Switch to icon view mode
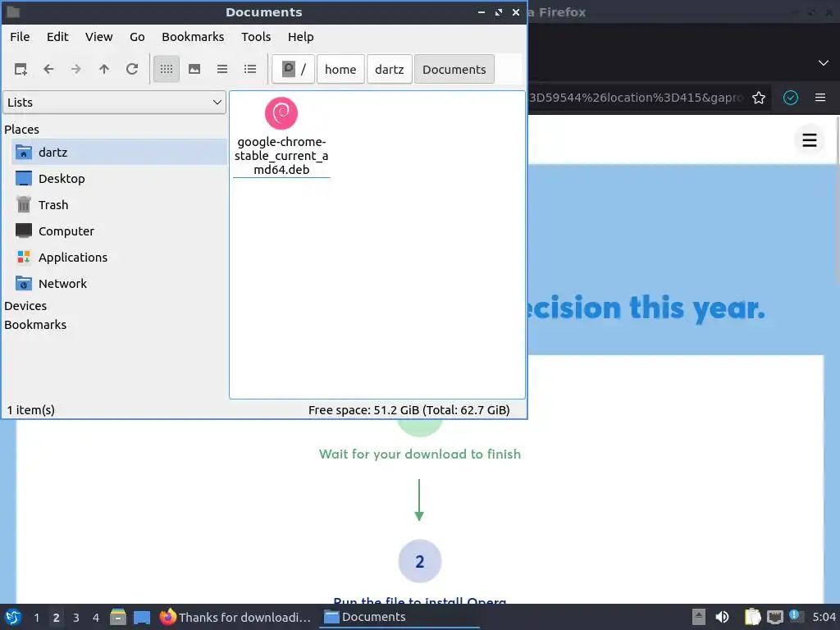Screen dimensions: 840x630 (x=167, y=69)
